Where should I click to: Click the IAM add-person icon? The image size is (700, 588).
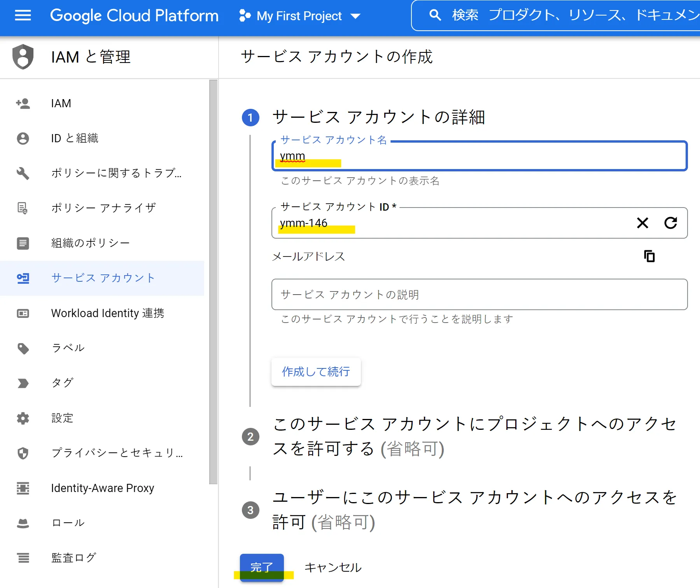[x=23, y=103]
